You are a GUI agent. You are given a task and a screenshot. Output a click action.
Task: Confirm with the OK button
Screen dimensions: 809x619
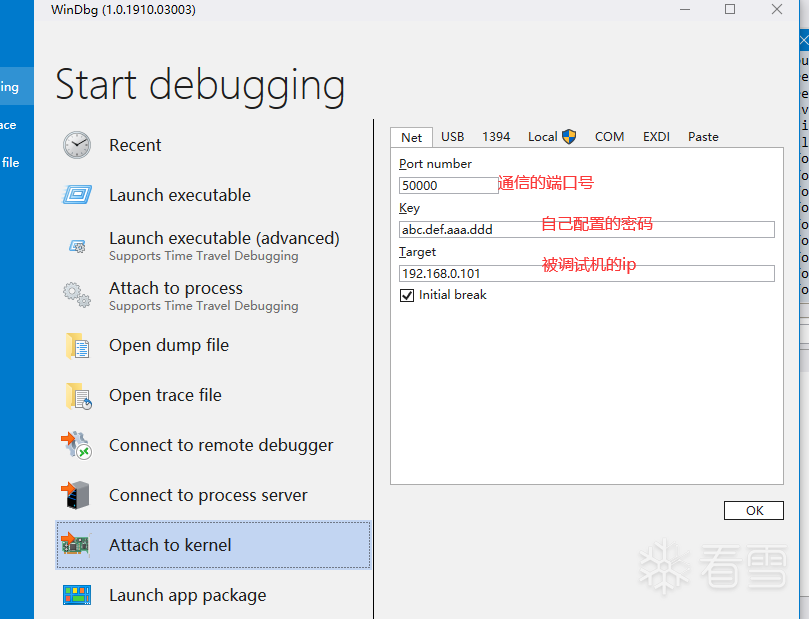pos(754,511)
